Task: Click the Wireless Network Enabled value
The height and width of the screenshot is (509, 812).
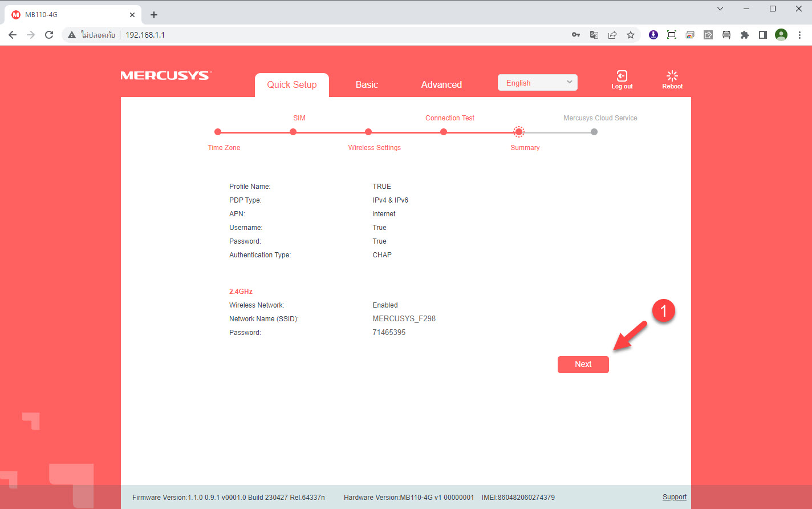Action: (x=385, y=305)
